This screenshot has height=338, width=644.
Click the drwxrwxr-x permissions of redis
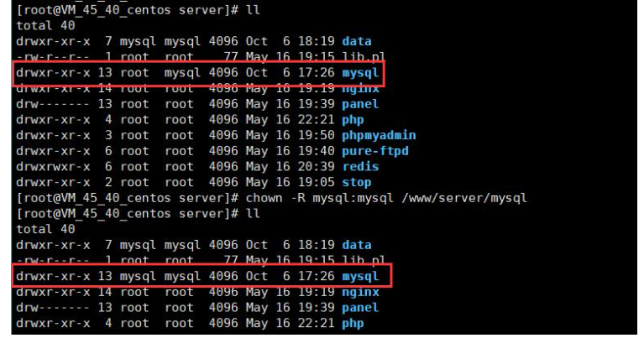tap(52, 167)
